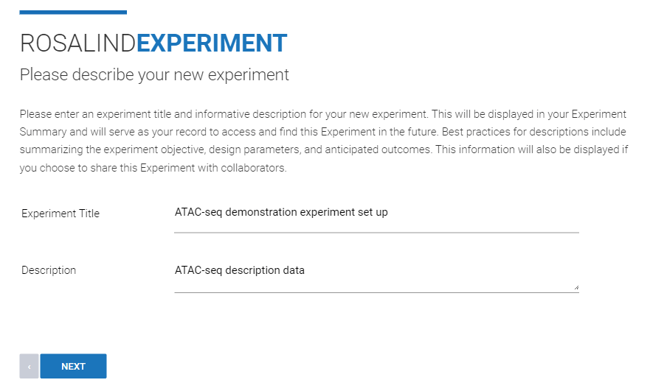This screenshot has width=650, height=391.
Task: Click 'Best practices' in the instruction paragraph
Action: 475,132
